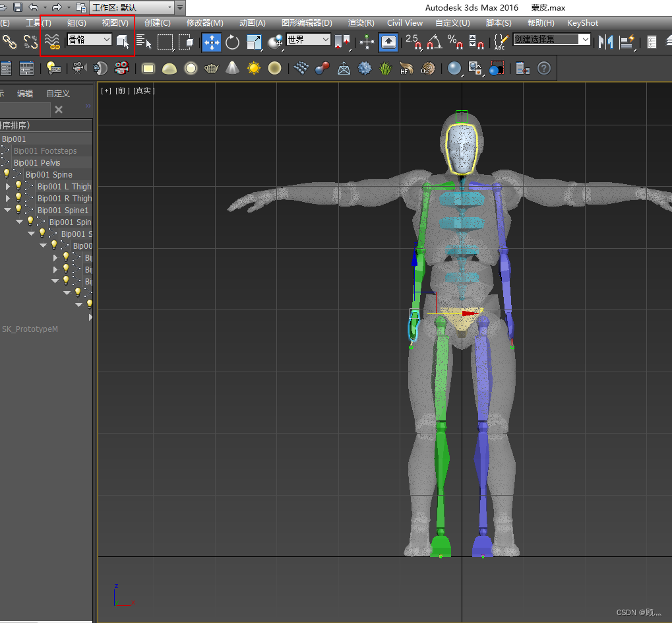Open the 渲染(R) menu
This screenshot has width=672, height=623.
tap(361, 23)
